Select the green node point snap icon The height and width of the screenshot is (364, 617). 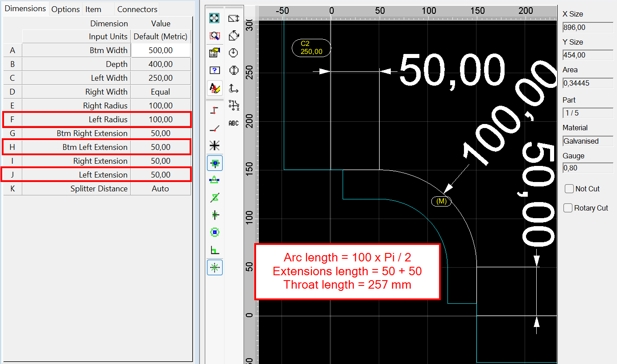click(215, 215)
